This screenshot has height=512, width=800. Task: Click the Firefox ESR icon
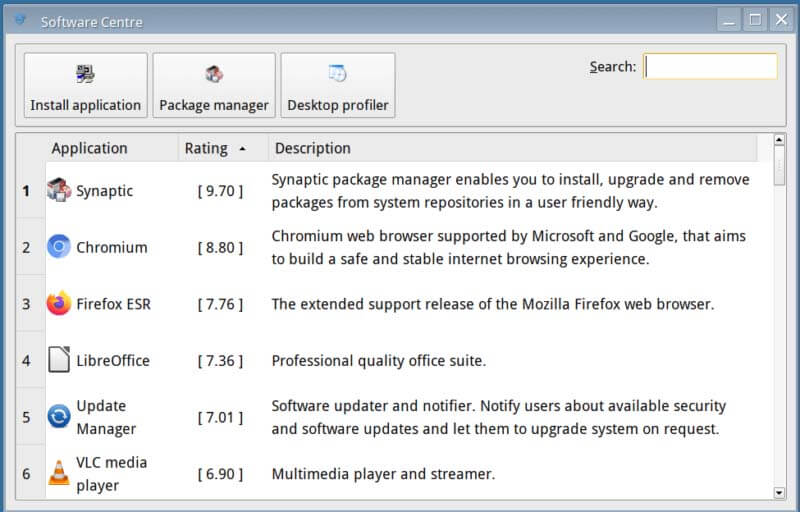[x=59, y=303]
